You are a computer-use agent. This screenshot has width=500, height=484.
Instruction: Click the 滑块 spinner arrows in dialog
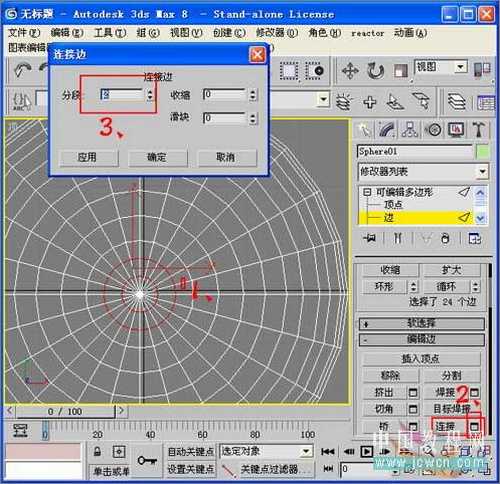253,118
